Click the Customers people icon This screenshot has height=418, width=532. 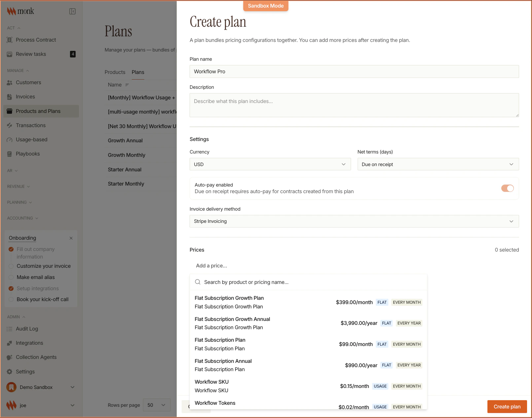(x=10, y=83)
